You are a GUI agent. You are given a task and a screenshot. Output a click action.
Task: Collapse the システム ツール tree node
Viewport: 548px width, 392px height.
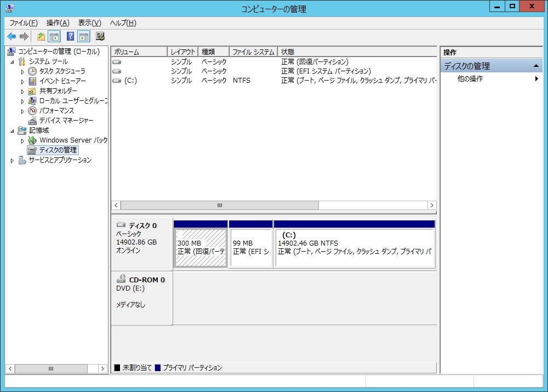[x=13, y=62]
